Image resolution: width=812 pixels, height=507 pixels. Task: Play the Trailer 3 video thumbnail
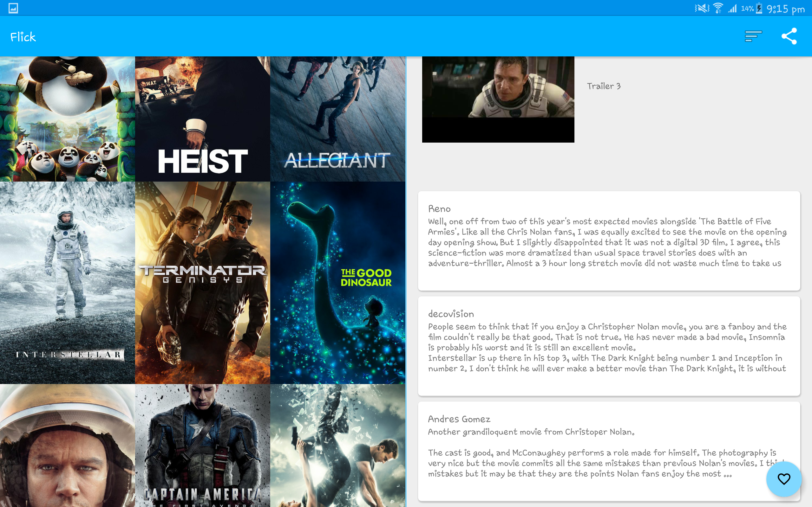point(498,99)
